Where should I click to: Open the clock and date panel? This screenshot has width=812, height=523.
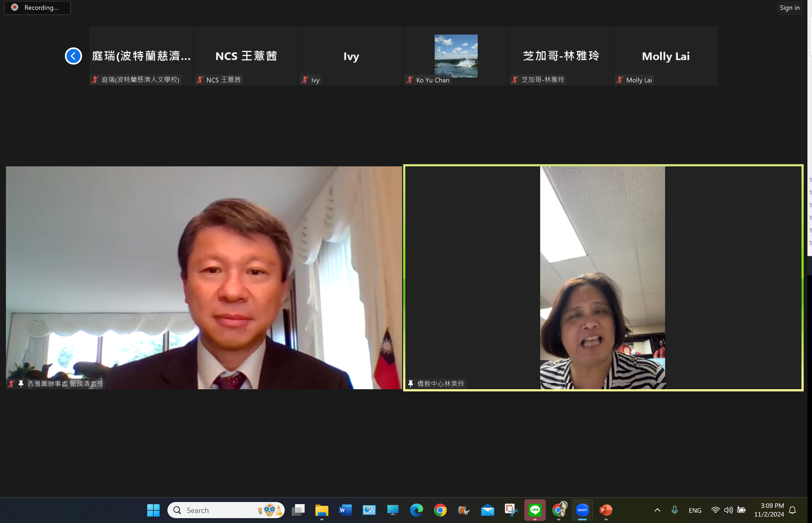click(x=769, y=510)
